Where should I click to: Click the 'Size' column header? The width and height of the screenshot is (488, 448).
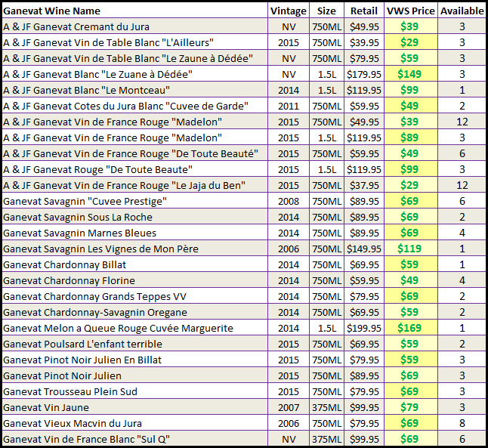(x=326, y=11)
